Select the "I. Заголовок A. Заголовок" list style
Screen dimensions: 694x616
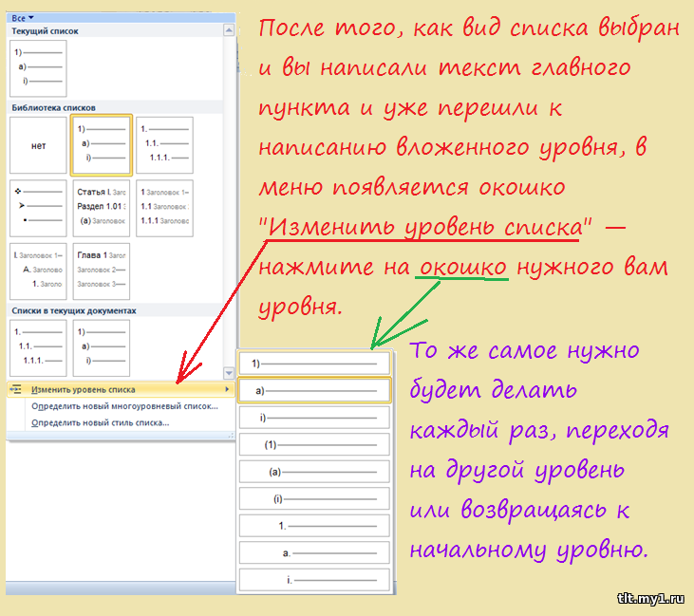pos(39,271)
